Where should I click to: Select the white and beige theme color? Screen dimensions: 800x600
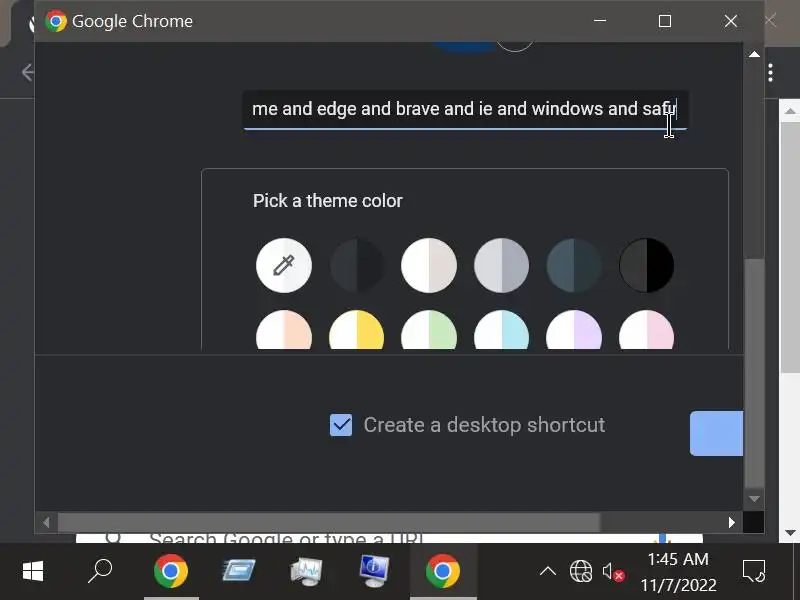tap(429, 265)
